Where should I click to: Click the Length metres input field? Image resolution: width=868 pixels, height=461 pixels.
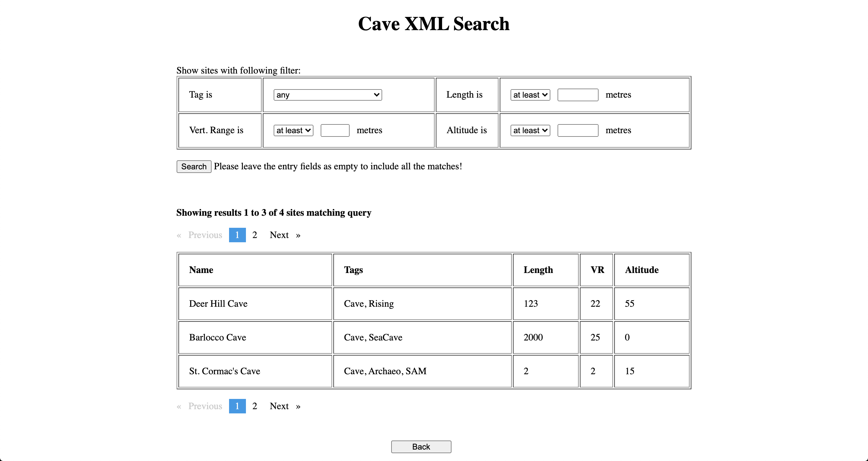pyautogui.click(x=577, y=95)
